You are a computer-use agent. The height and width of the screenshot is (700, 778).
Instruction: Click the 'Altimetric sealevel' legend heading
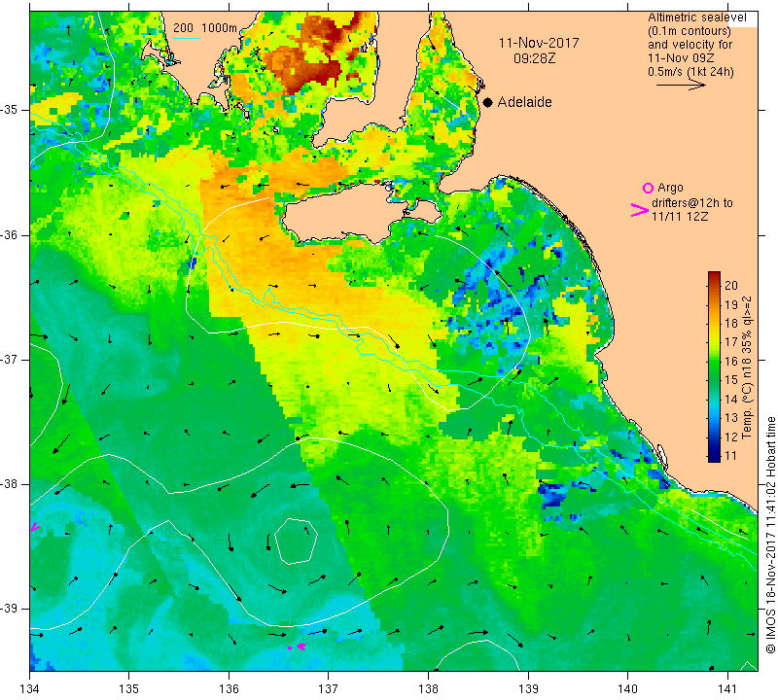click(x=696, y=17)
